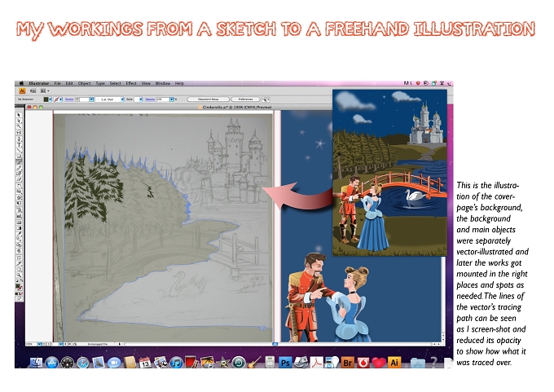Open the stroke weight dropdown
Image resolution: width=554 pixels, height=392 pixels.
coord(91,99)
